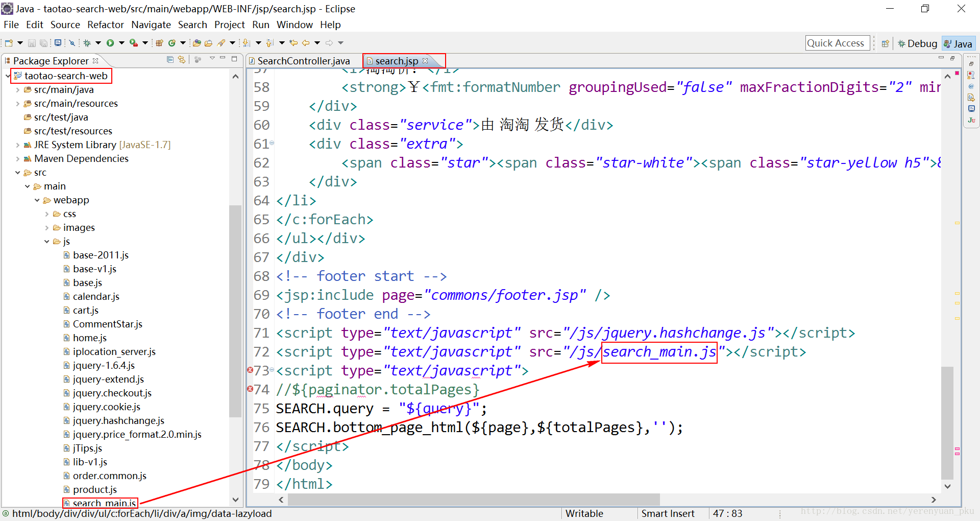The image size is (980, 521).
Task: Click the Save toolbar icon
Action: [32, 43]
